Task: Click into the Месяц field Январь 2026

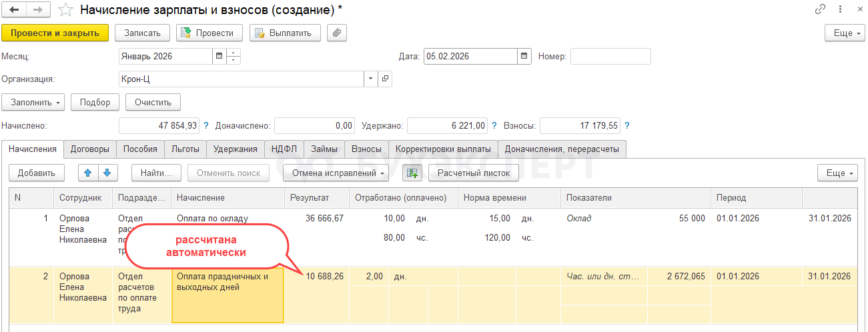Action: (165, 57)
